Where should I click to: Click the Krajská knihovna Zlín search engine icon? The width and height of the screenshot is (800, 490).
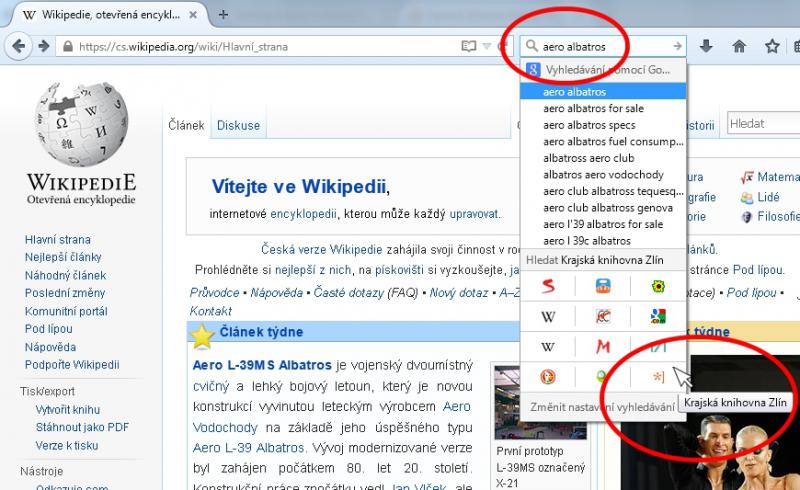(x=657, y=377)
